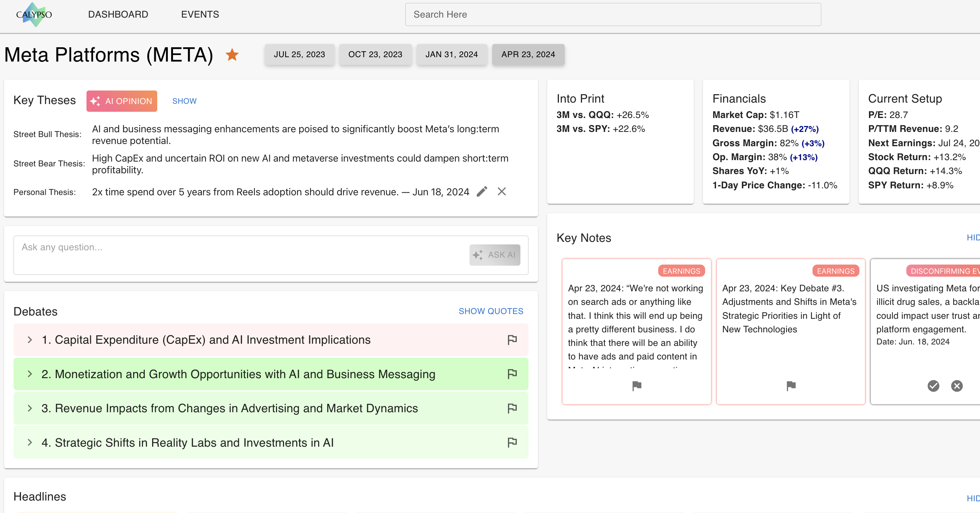Edit the Personal Thesis with the pencil icon
980x513 pixels.
482,192
